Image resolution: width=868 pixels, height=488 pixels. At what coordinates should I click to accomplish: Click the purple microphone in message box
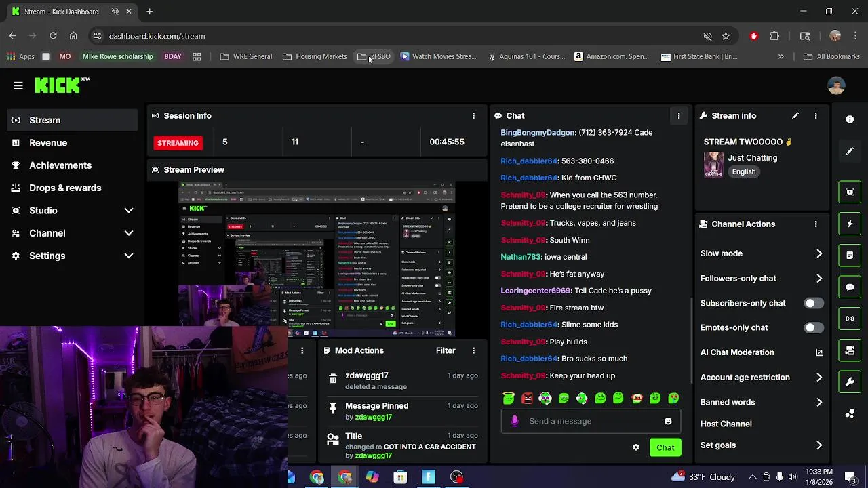(515, 421)
